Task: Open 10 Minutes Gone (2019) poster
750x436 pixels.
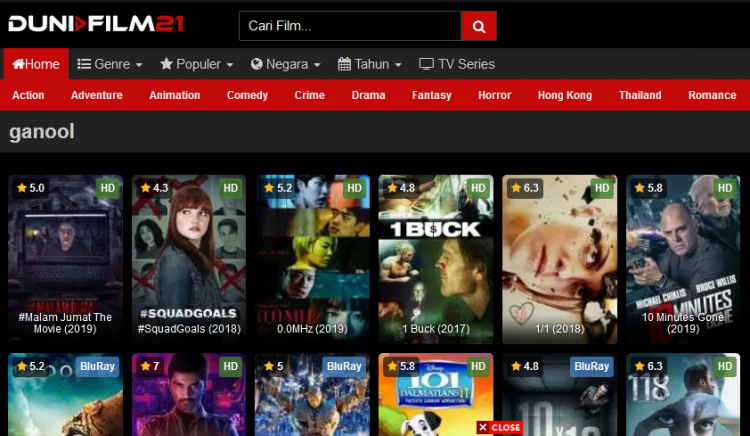Action: pos(683,259)
